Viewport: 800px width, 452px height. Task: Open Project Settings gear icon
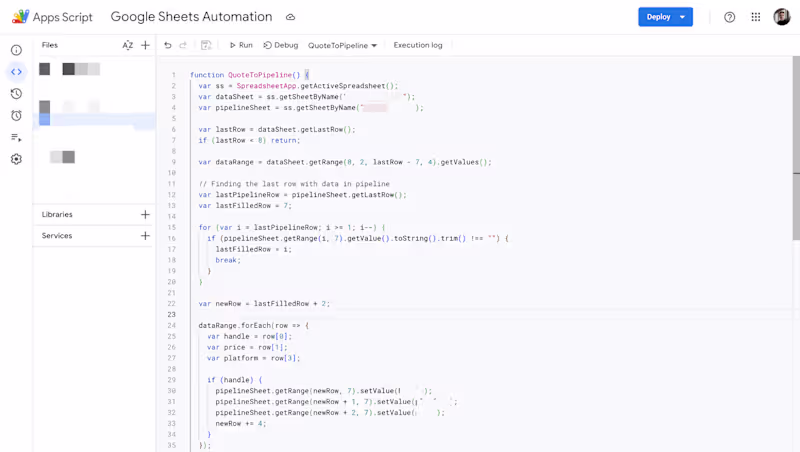(x=16, y=159)
